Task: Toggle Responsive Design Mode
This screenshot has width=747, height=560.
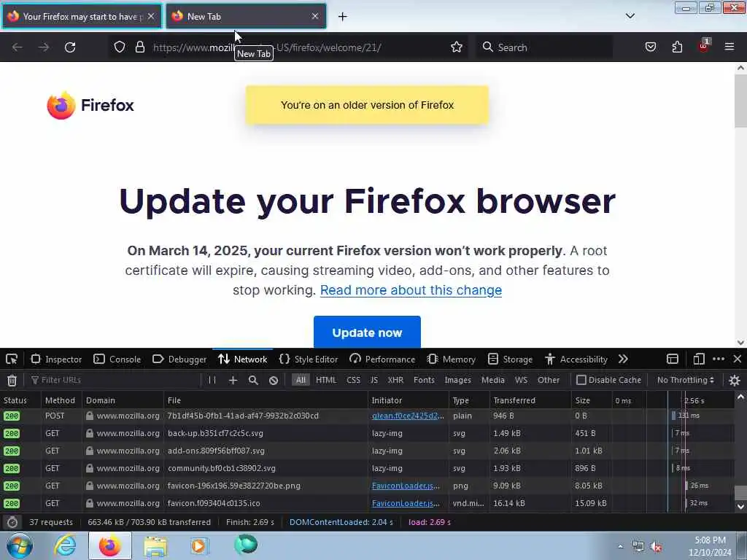Action: (x=699, y=359)
